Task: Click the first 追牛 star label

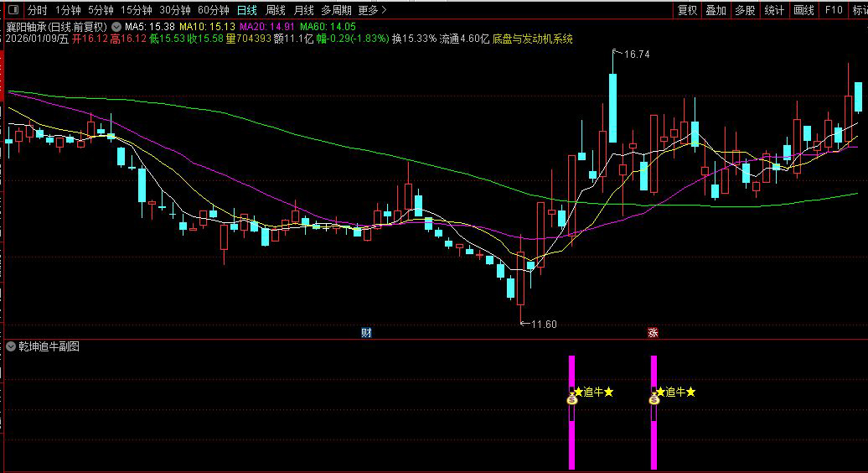Action: (x=593, y=392)
